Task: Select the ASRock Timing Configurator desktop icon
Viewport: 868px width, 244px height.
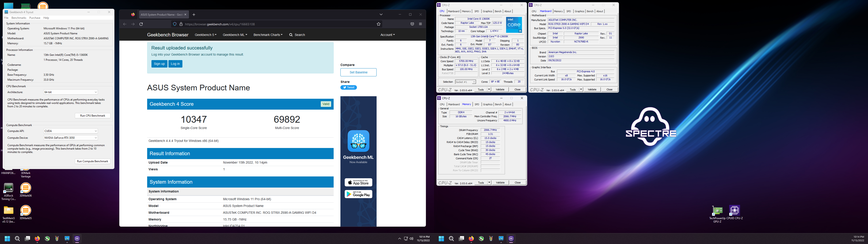Action: tap(8, 192)
